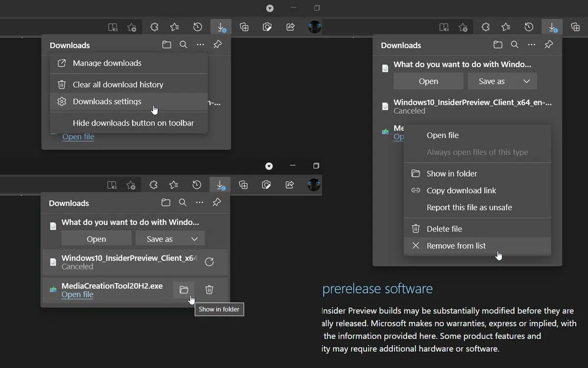588x368 pixels.
Task: Select Hide downloads button on toolbar
Action: click(x=129, y=123)
